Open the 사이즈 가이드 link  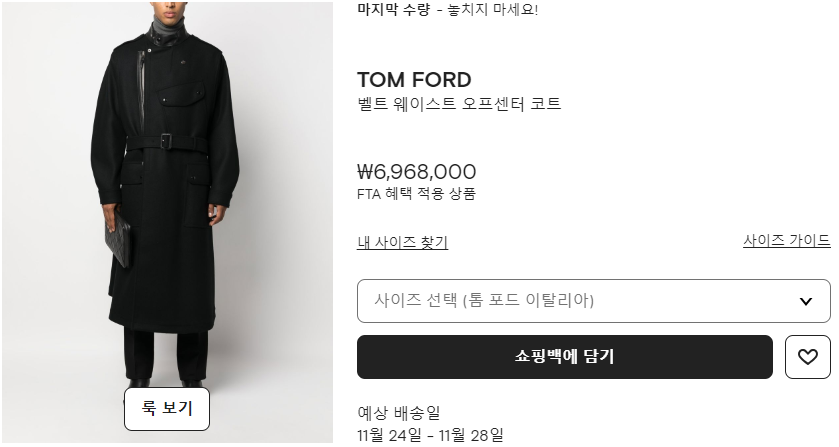(786, 241)
